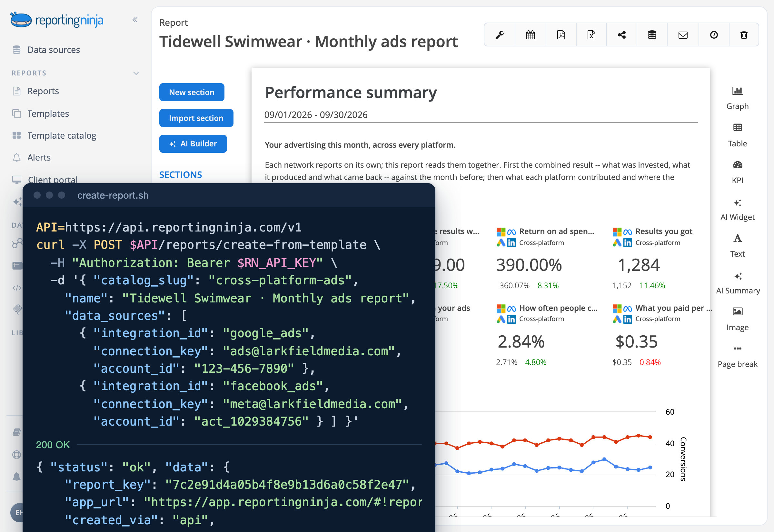The image size is (774, 532).
Task: Collapse the sidebar with double chevron
Action: 135,20
